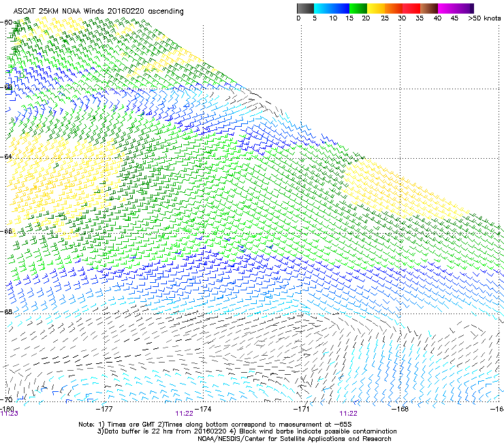Click the latitude label -68
The image size is (504, 443).
pos(6,311)
